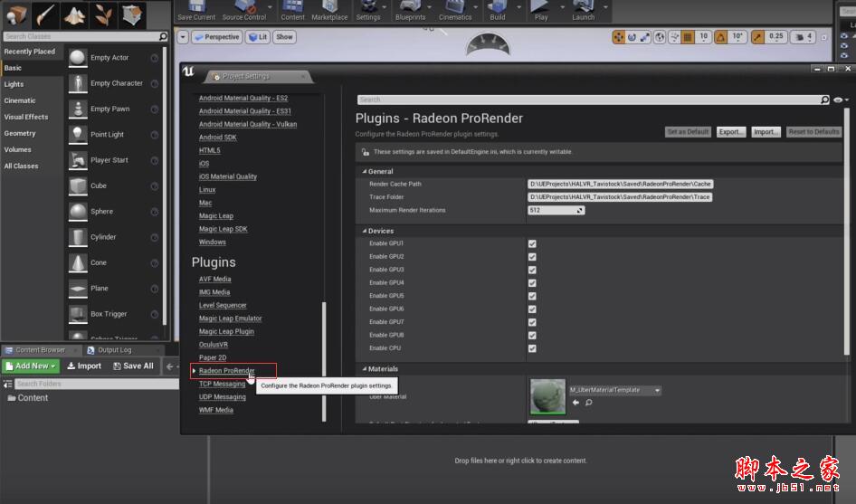Select the Foliage mode icon
The image size is (856, 504).
(103, 14)
